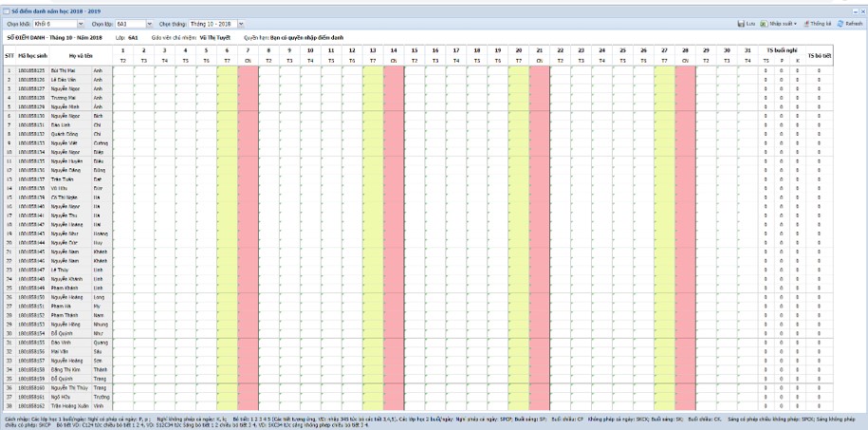Screen dimensions: 868x430
Task: Click day 14 column header
Action: (x=393, y=49)
